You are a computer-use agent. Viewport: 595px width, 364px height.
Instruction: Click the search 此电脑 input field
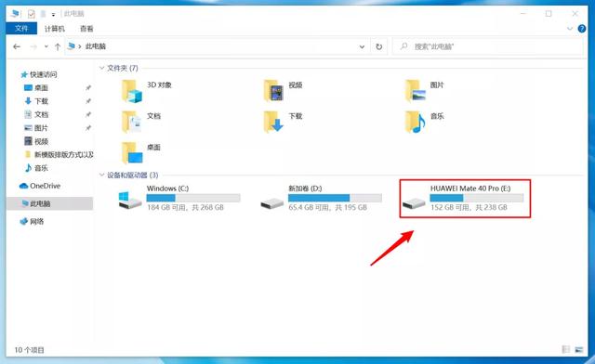click(487, 46)
